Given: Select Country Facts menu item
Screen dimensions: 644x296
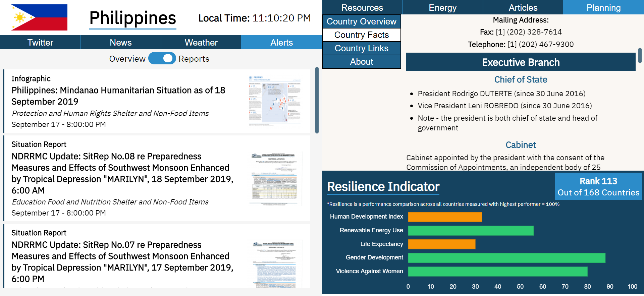Looking at the screenshot, I should pos(361,35).
